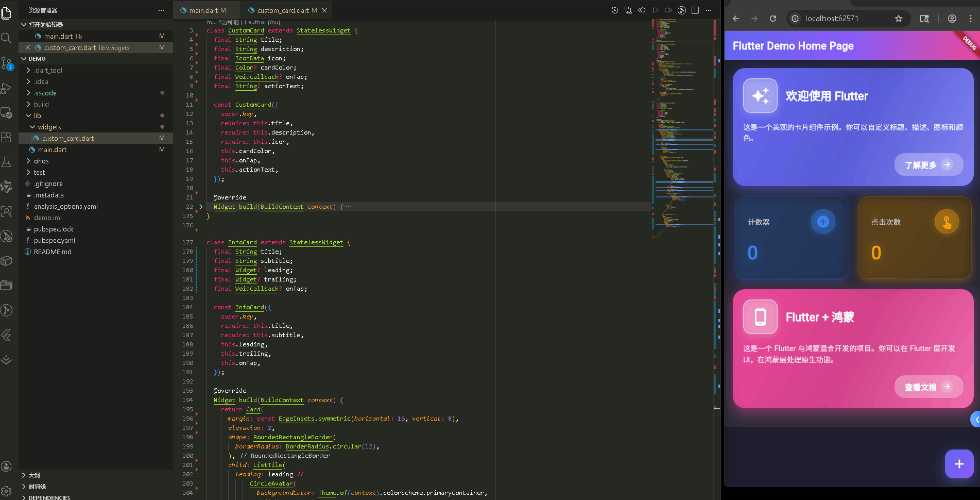Open the Testing flask view
The height and width of the screenshot is (500, 980).
click(7, 162)
